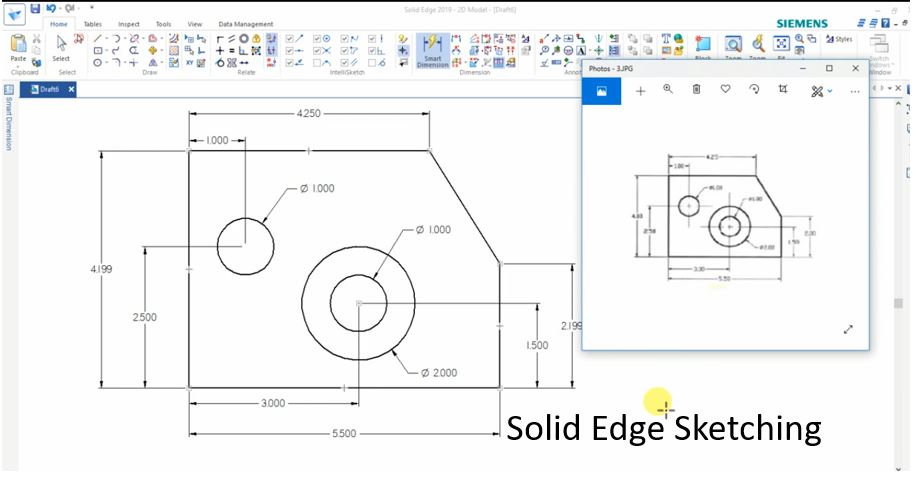This screenshot has width=914, height=499.
Task: Click the Block icon in ribbon
Action: point(703,44)
